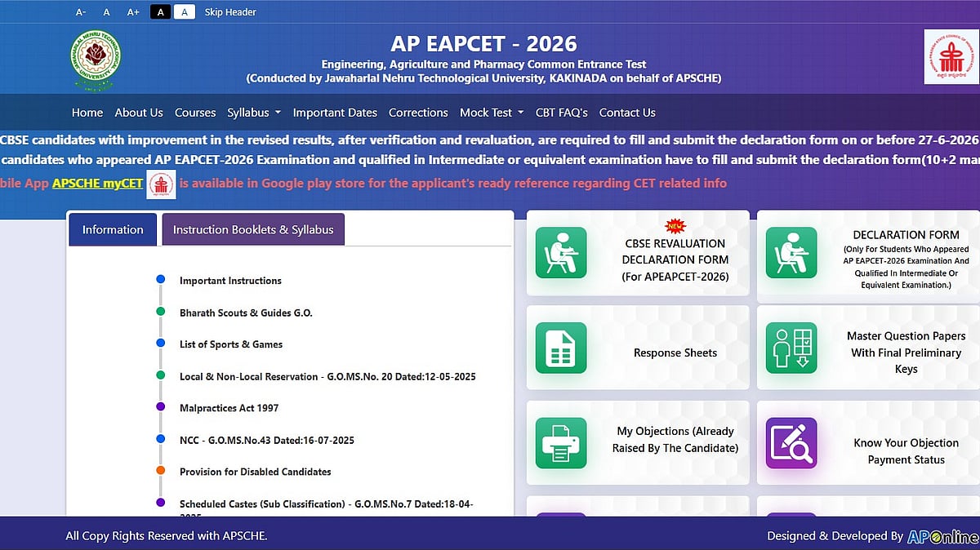This screenshot has height=550, width=980.
Task: Click the Master Question Papers download icon
Action: [791, 348]
